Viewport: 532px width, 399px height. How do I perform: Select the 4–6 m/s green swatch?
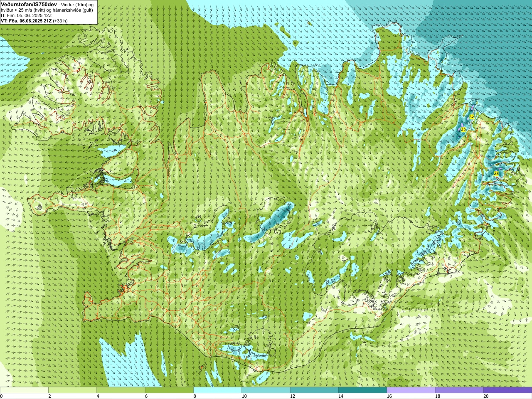pos(121,390)
